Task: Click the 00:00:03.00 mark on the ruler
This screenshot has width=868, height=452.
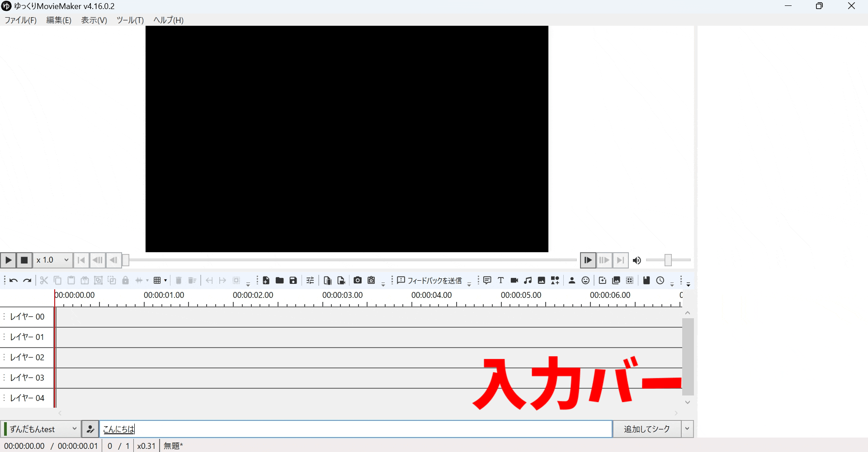Action: pyautogui.click(x=342, y=295)
